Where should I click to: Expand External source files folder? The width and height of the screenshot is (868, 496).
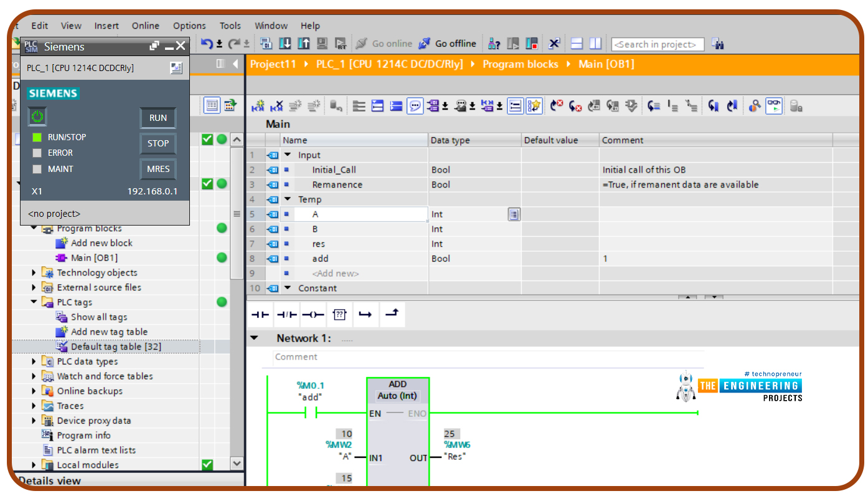pyautogui.click(x=34, y=288)
